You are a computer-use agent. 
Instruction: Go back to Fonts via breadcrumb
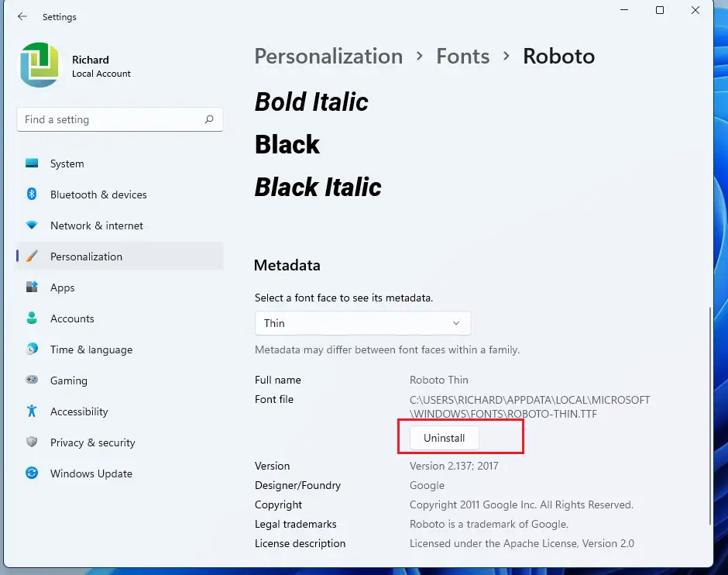click(462, 57)
